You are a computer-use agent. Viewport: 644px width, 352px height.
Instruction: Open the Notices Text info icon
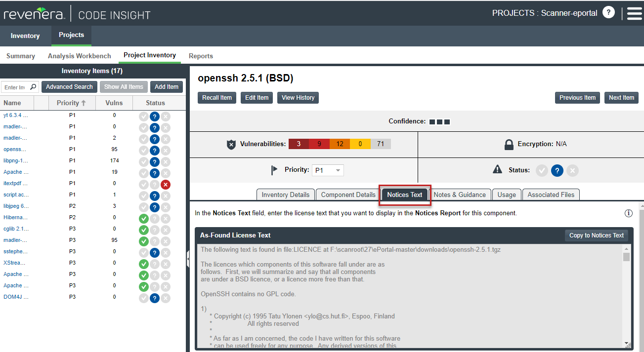click(x=629, y=213)
